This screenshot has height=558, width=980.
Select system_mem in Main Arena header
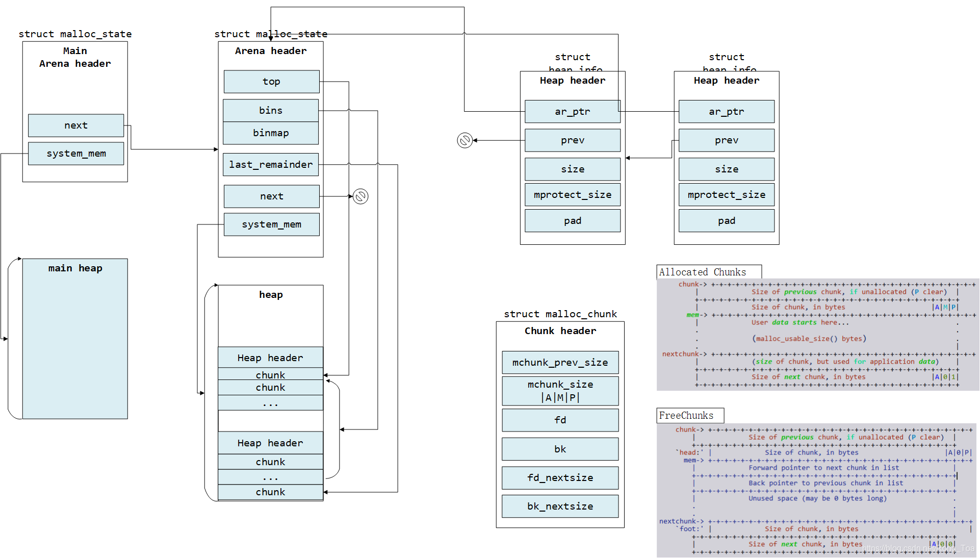pyautogui.click(x=76, y=154)
